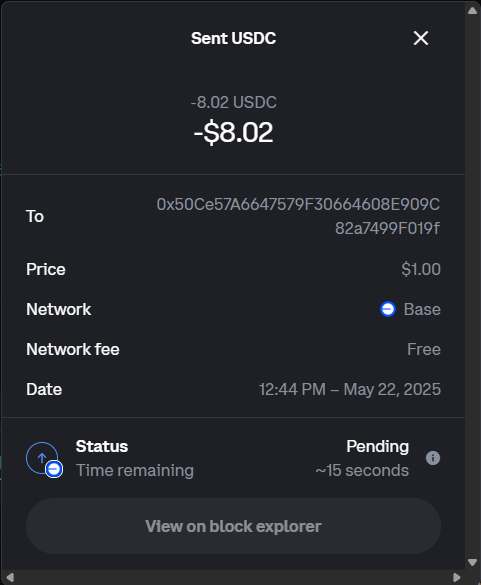Screen dimensions: 481x585
Task: Click the send arrow status icon
Action: [x=41, y=457]
